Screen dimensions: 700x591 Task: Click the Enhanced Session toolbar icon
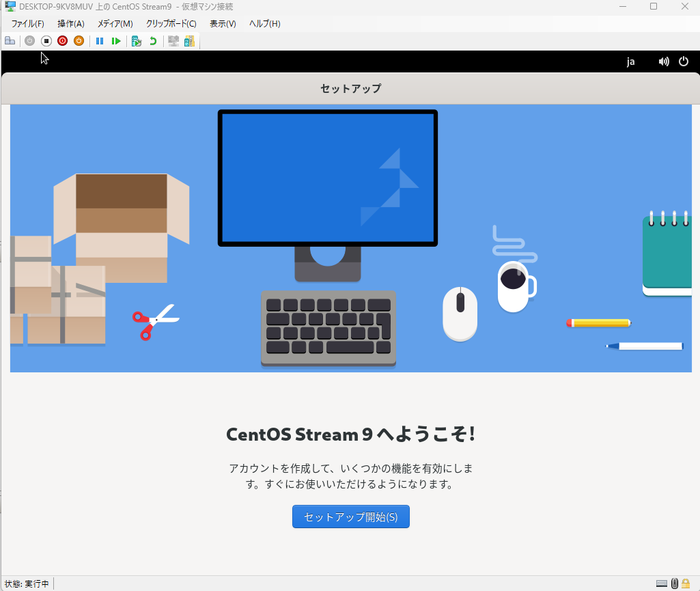tap(173, 41)
